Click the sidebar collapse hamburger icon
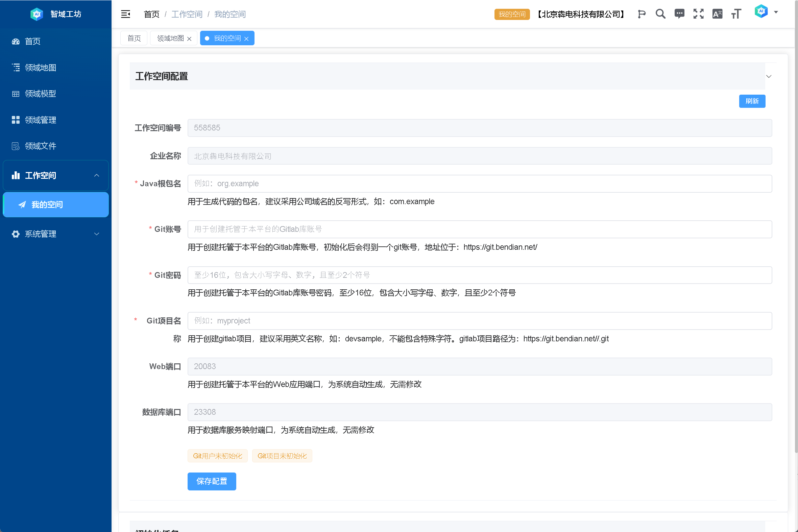Image resolution: width=798 pixels, height=532 pixels. pyautogui.click(x=125, y=14)
